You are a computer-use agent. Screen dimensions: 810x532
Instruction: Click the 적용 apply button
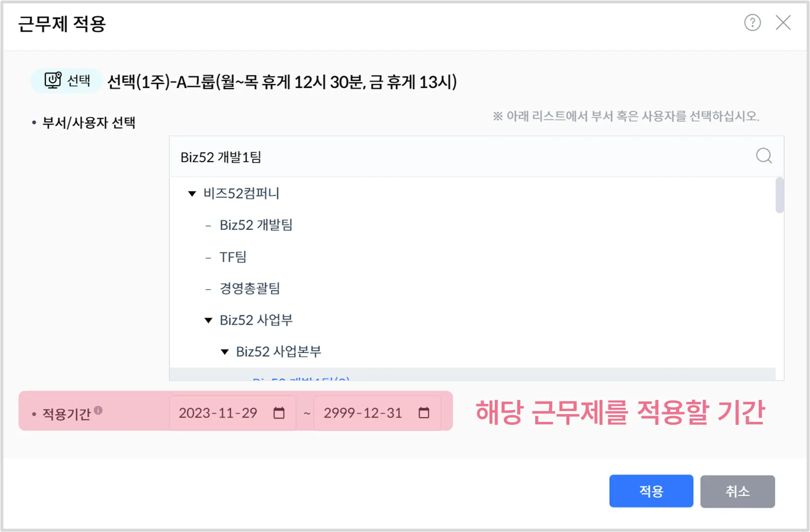[x=651, y=491]
